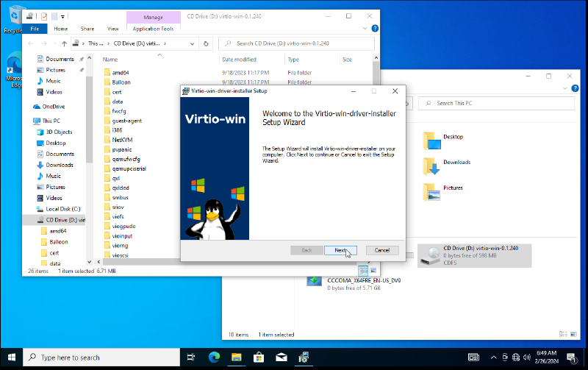The height and width of the screenshot is (370, 588).
Task: Select the qxldod folder
Action: (121, 188)
